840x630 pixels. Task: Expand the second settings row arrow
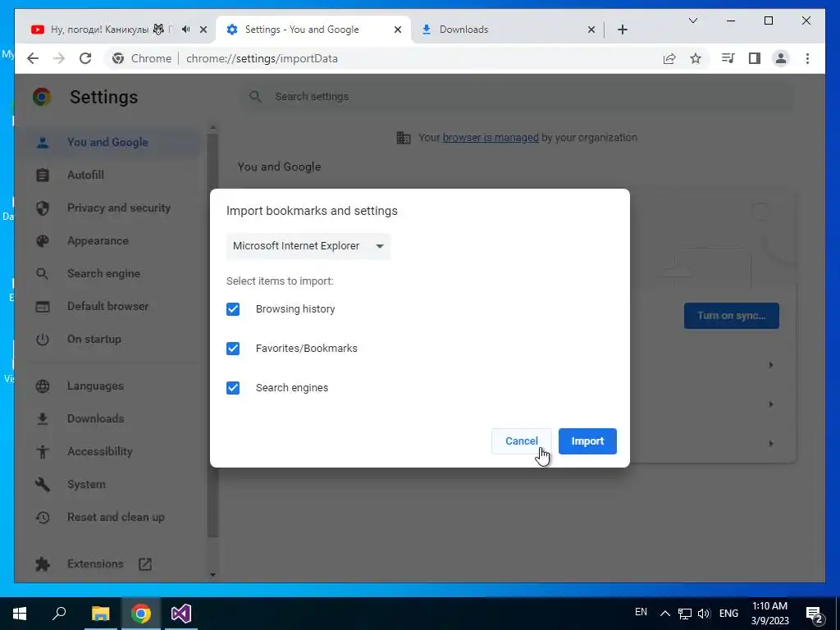pos(771,404)
